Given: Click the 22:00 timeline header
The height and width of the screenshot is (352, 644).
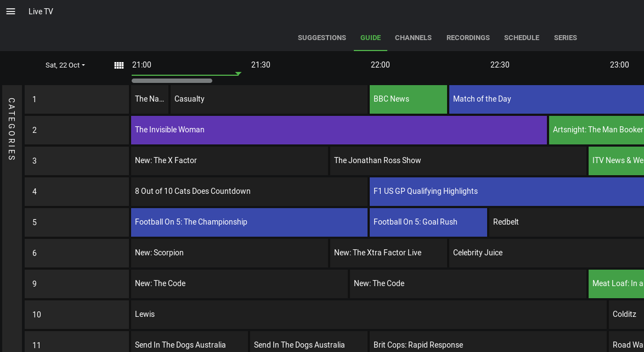Looking at the screenshot, I should point(380,65).
